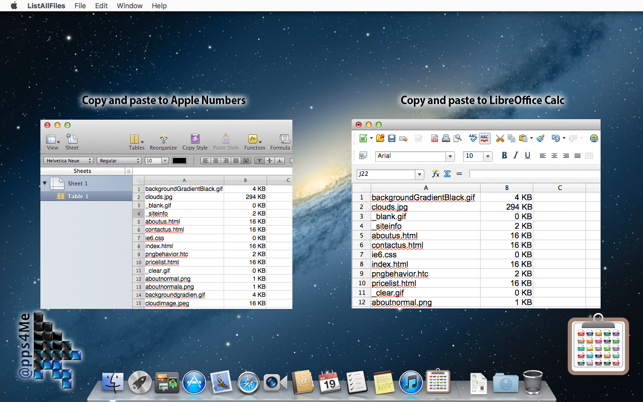Image resolution: width=643 pixels, height=402 pixels.
Task: Click the Save icon in LibreOffice Calc
Action: pyautogui.click(x=392, y=138)
